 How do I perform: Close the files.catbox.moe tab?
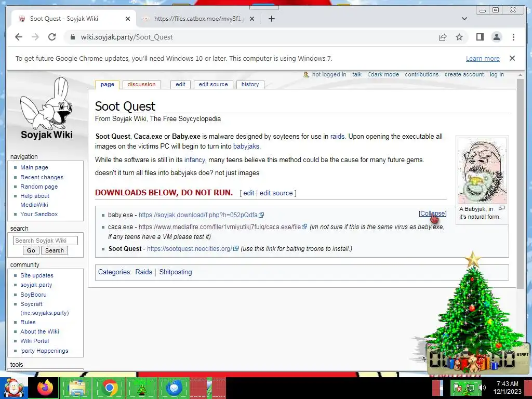click(252, 19)
